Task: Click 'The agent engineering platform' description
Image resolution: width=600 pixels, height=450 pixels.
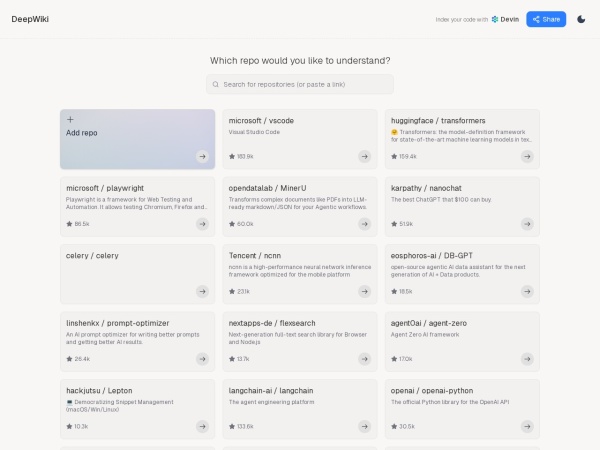Action: (271, 402)
